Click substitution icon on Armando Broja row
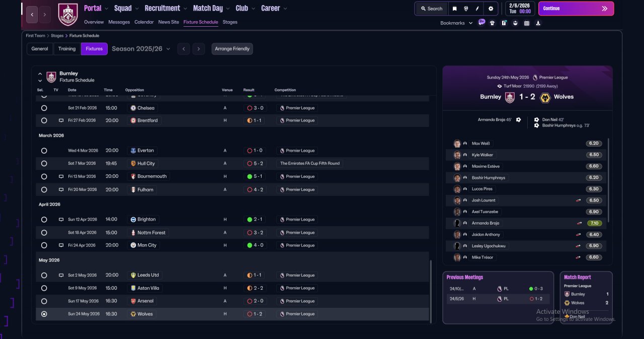644x339 pixels. (579, 223)
